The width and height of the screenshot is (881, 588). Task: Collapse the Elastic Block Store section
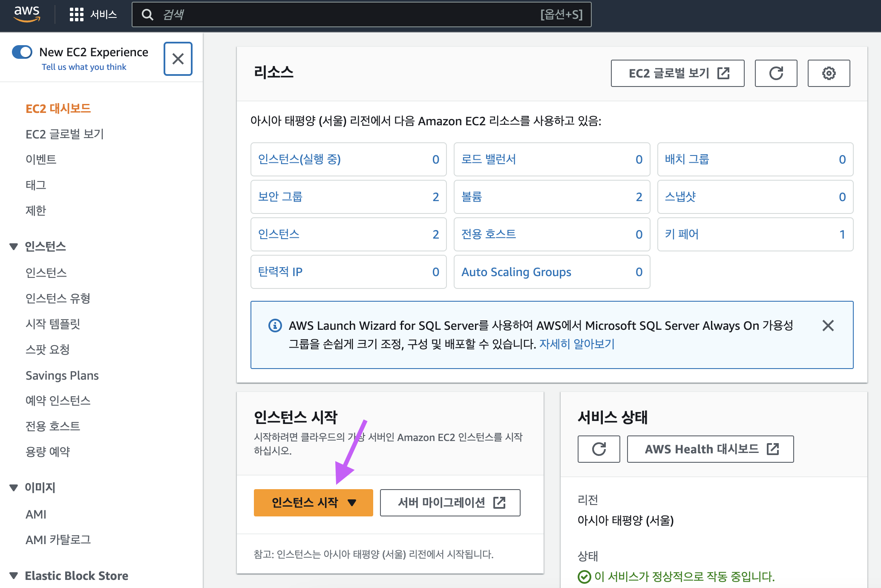pyautogui.click(x=14, y=576)
